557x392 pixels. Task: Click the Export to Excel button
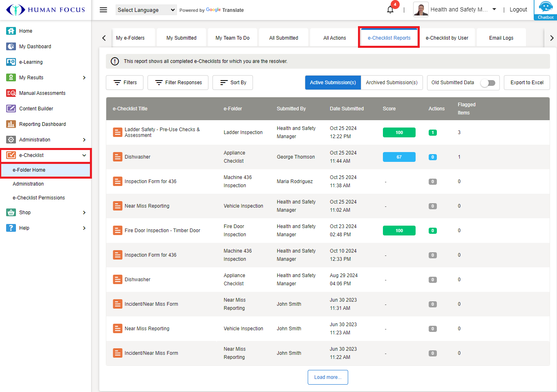click(526, 83)
